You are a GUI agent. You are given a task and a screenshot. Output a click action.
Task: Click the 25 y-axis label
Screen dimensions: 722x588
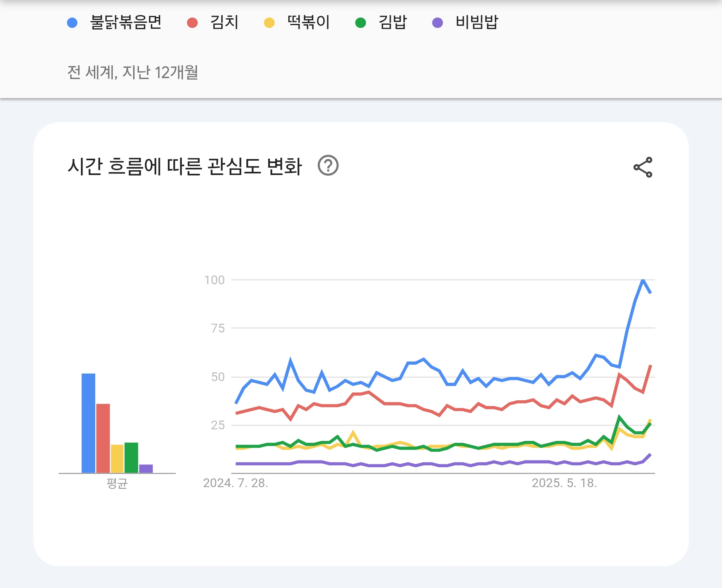point(218,425)
